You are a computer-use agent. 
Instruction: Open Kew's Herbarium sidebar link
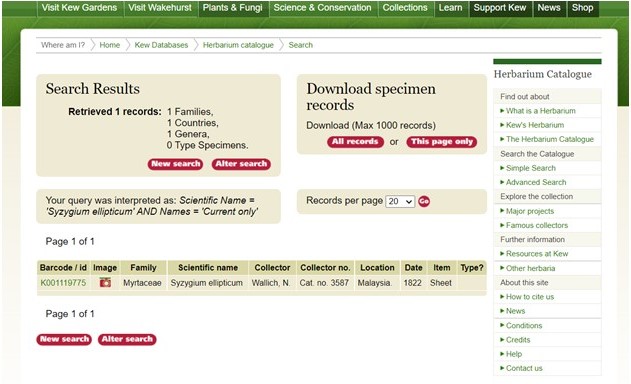[535, 125]
